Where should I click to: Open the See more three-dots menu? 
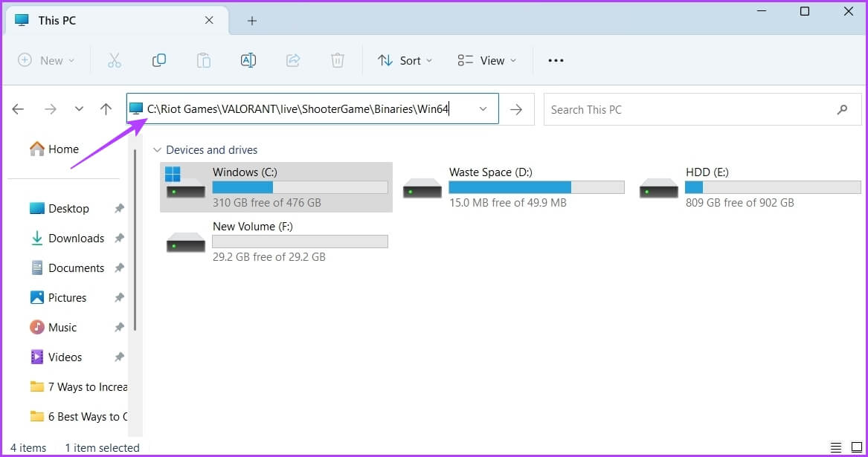coord(556,60)
